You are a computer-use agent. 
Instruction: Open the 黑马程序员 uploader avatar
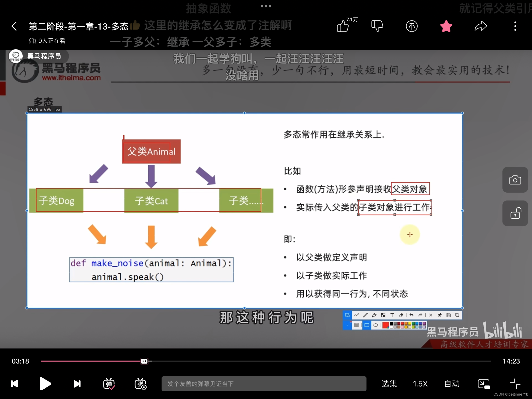[x=16, y=56]
